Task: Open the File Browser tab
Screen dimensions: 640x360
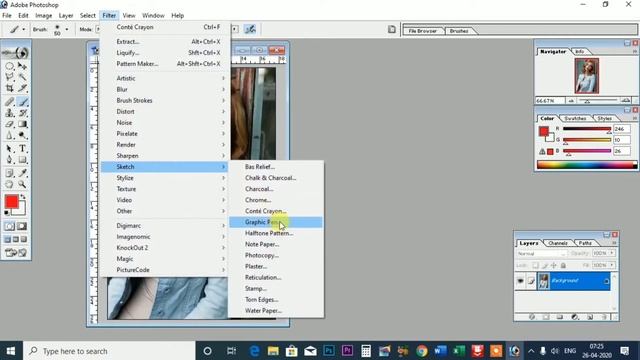Action: [422, 31]
